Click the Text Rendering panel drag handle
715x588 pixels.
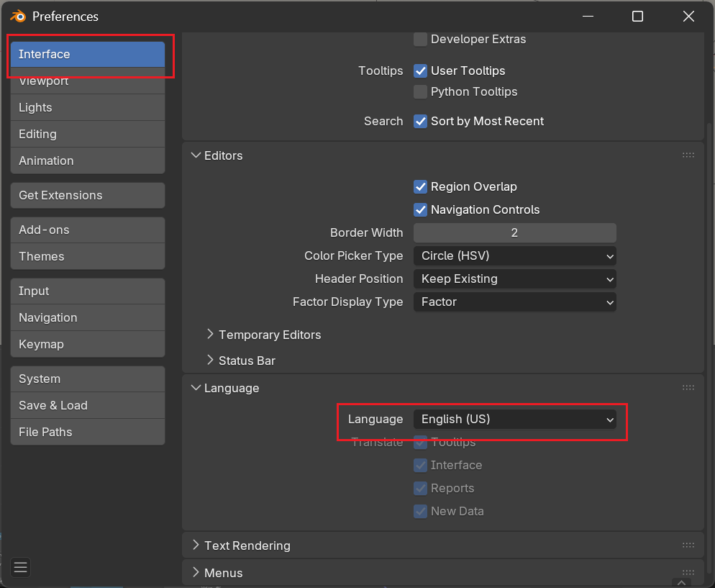(688, 545)
